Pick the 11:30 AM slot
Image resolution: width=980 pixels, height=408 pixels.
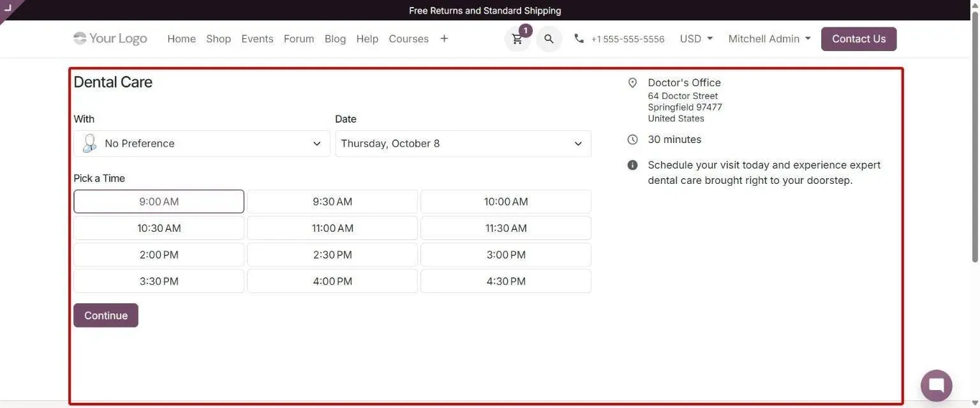click(x=506, y=228)
